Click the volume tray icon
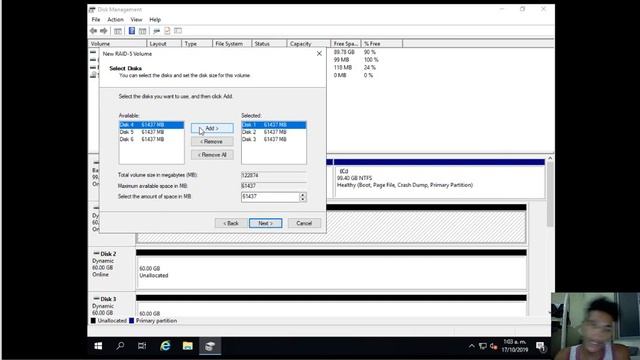 [x=494, y=347]
